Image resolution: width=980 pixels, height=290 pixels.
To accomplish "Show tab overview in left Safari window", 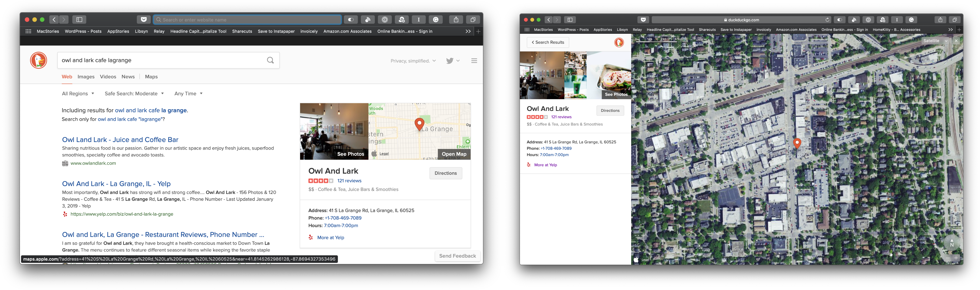I will (472, 20).
